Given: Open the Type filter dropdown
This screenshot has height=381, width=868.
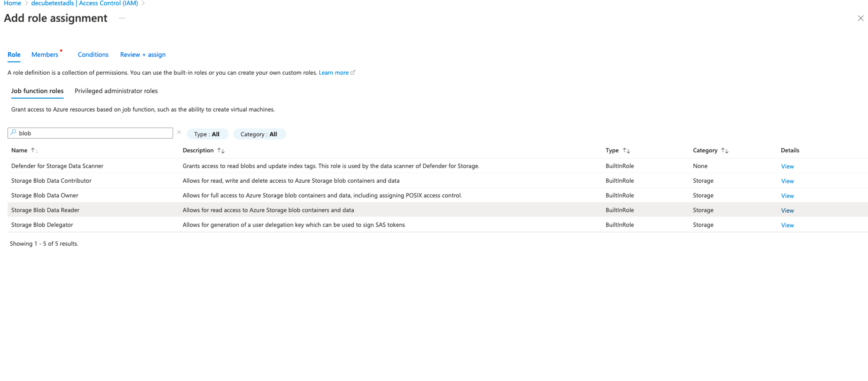Looking at the screenshot, I should click(207, 134).
